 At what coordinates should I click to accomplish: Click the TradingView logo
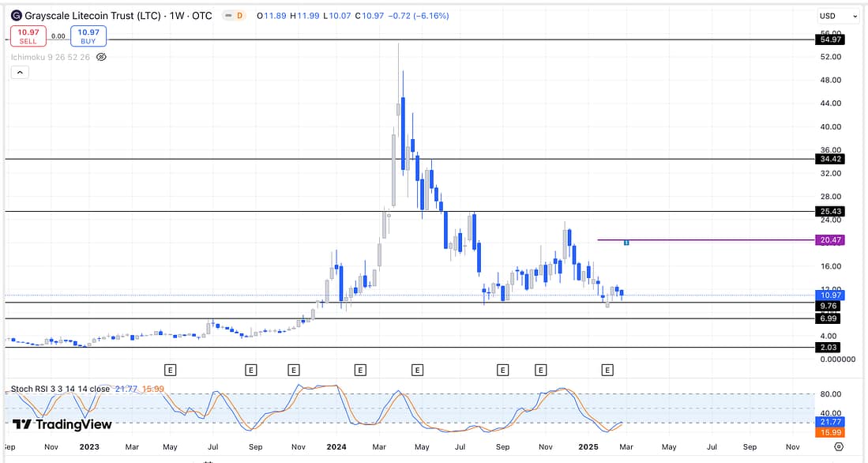63,424
